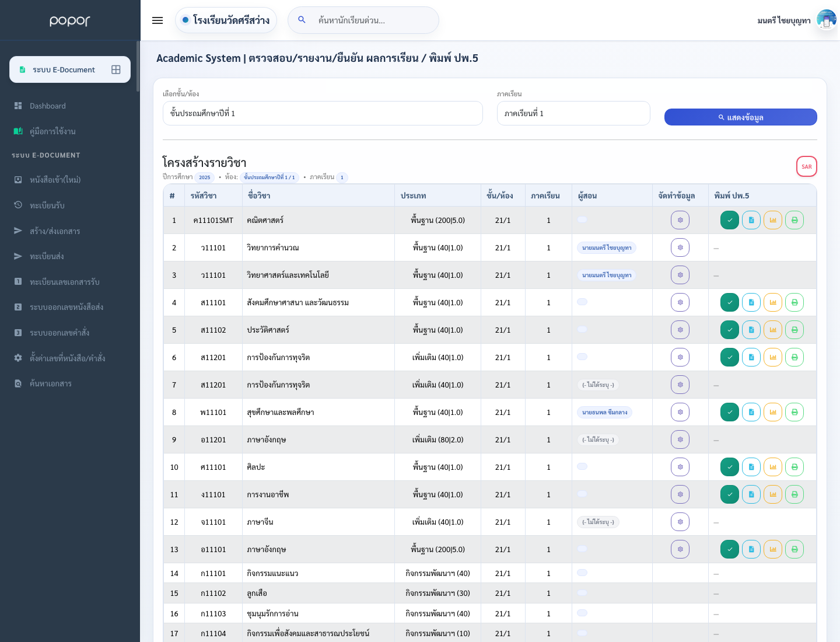
Task: Click teacher tag นายมนตรี ไชยบุญทา in วิทยาการคำนวณ row
Action: [607, 247]
